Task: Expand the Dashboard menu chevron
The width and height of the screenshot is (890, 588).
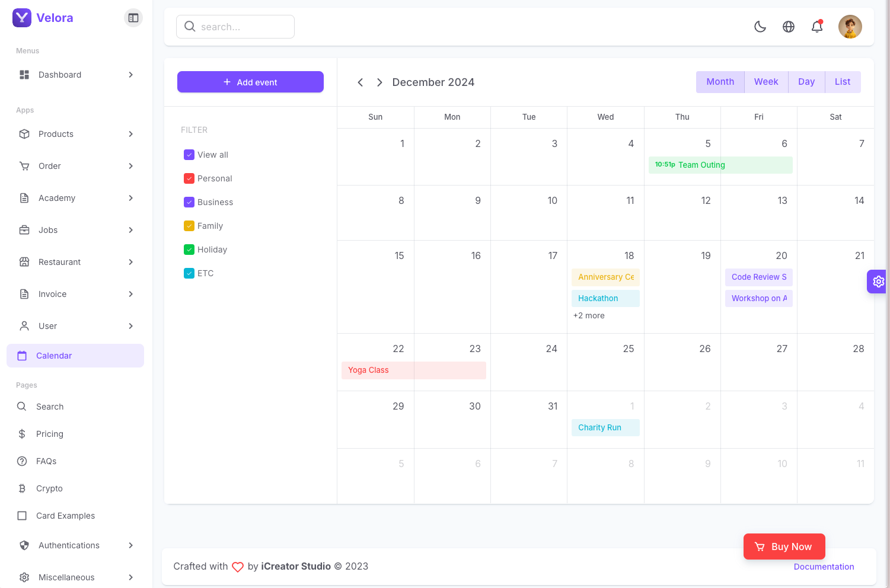Action: pyautogui.click(x=130, y=75)
